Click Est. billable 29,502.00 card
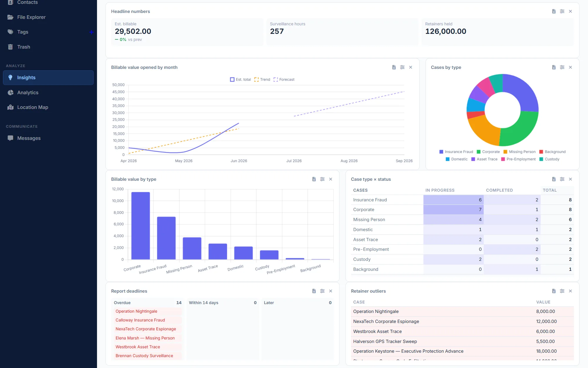Image resolution: width=588 pixels, height=368 pixels. [x=187, y=32]
